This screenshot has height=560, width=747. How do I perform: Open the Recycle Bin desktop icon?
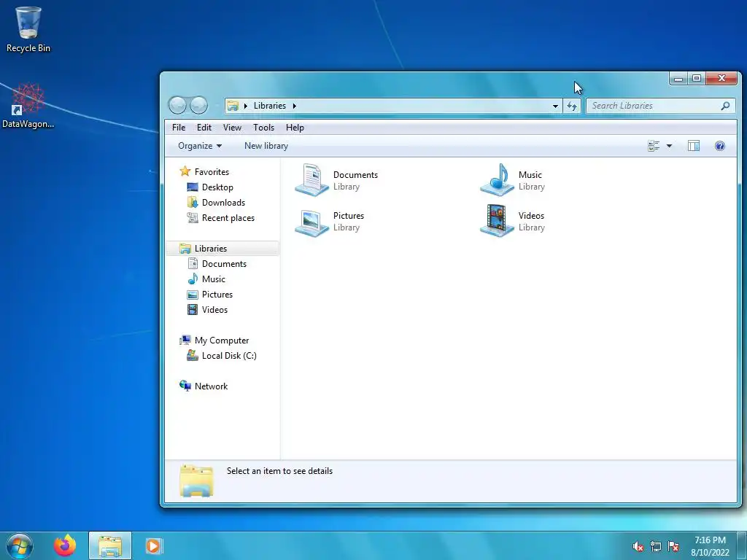point(28,29)
